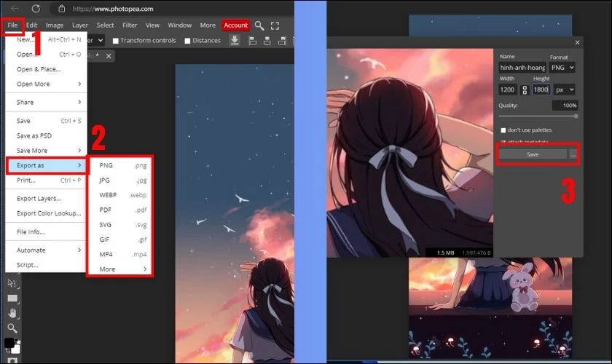
Task: Open the Layer menu
Action: 80,25
